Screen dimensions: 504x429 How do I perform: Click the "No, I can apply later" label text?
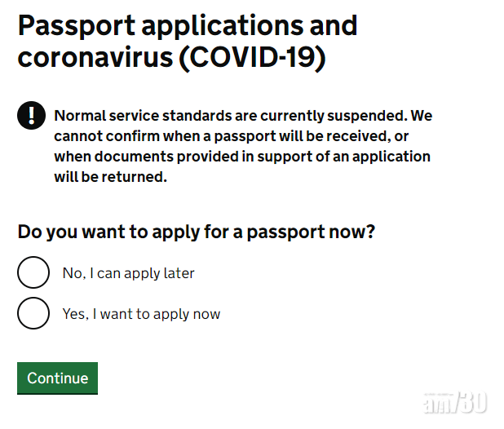coord(128,273)
